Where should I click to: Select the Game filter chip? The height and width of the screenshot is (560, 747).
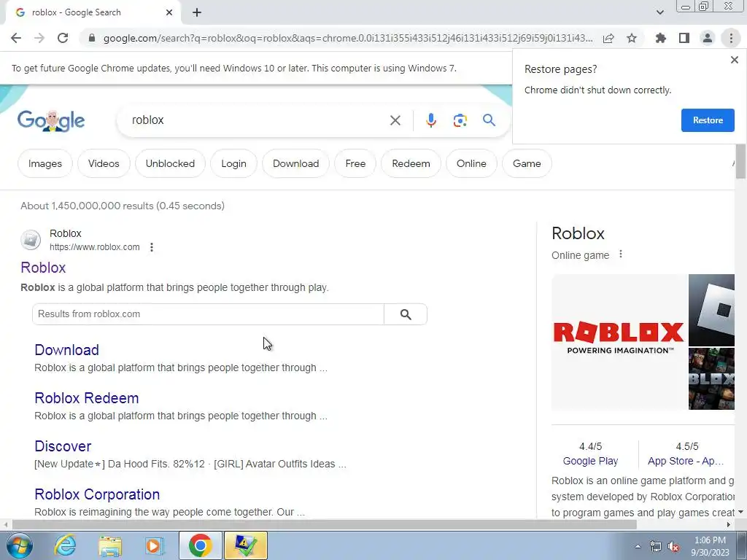pyautogui.click(x=527, y=163)
